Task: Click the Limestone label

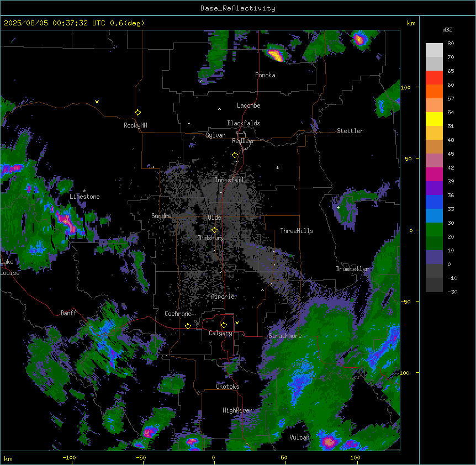Action: (x=84, y=197)
